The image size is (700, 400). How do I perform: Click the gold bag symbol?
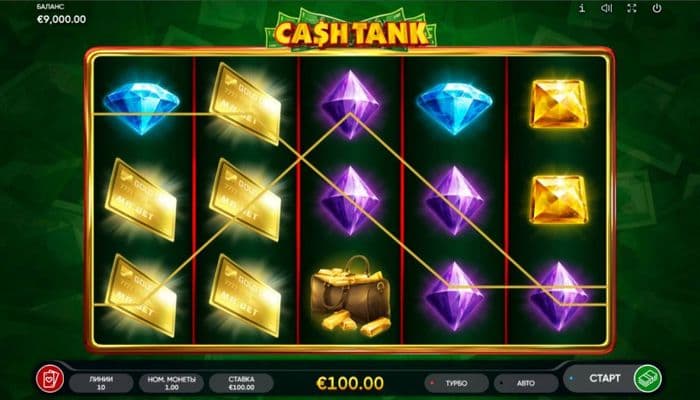(x=350, y=296)
